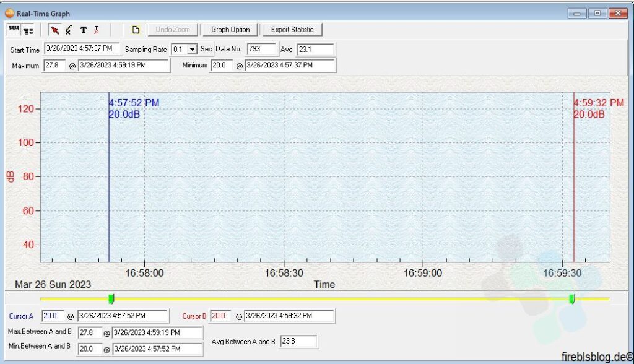Click the first layout view icon in toolbar
Image resolution: width=634 pixels, height=364 pixels.
(x=14, y=30)
